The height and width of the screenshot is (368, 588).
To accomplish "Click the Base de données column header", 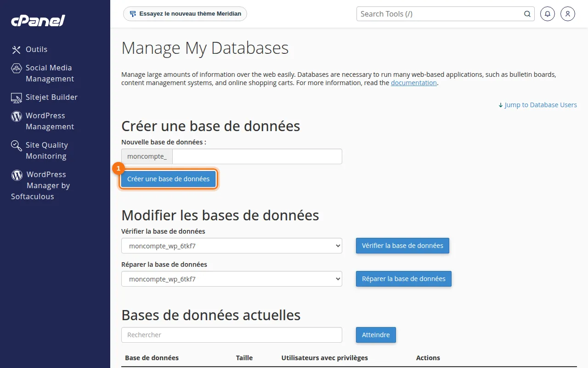I will coord(152,358).
